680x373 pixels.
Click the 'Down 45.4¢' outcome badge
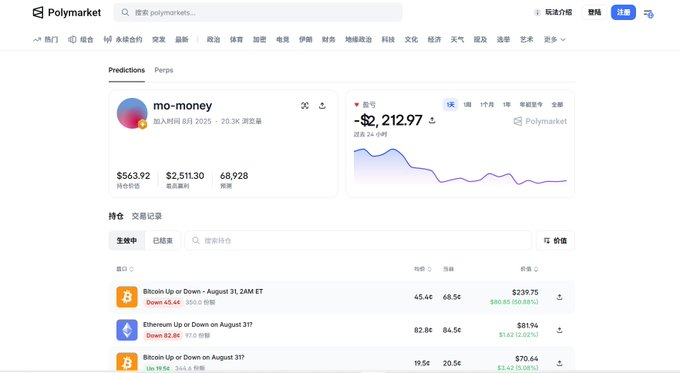coord(163,302)
